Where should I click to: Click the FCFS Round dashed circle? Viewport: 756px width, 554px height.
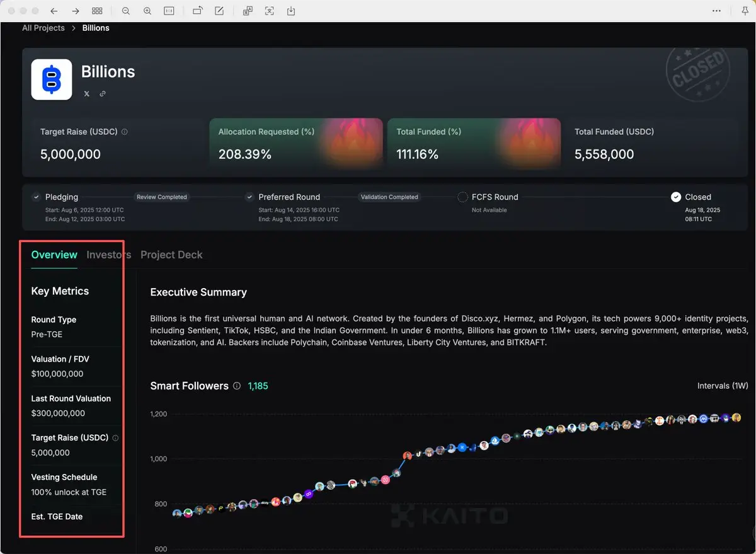point(462,197)
